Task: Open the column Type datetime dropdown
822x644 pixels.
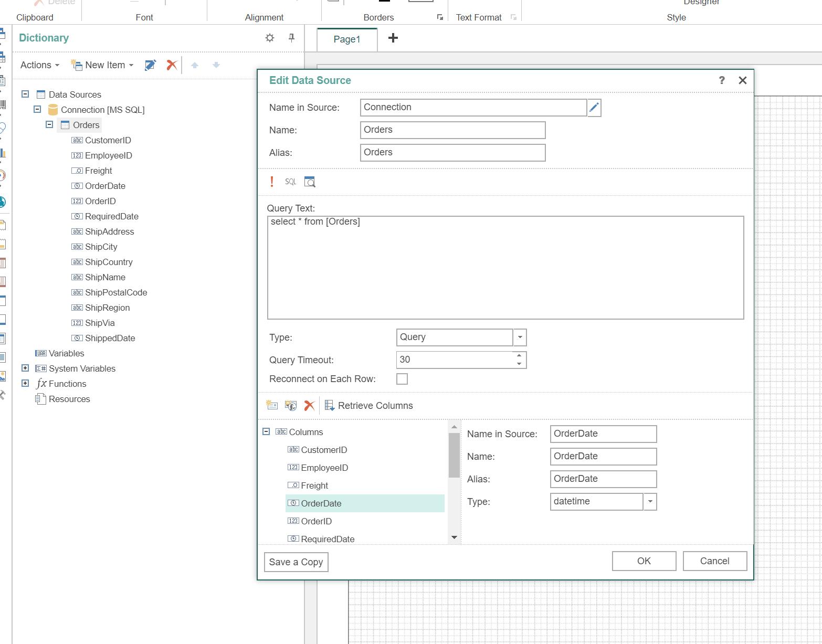Action: pyautogui.click(x=650, y=502)
